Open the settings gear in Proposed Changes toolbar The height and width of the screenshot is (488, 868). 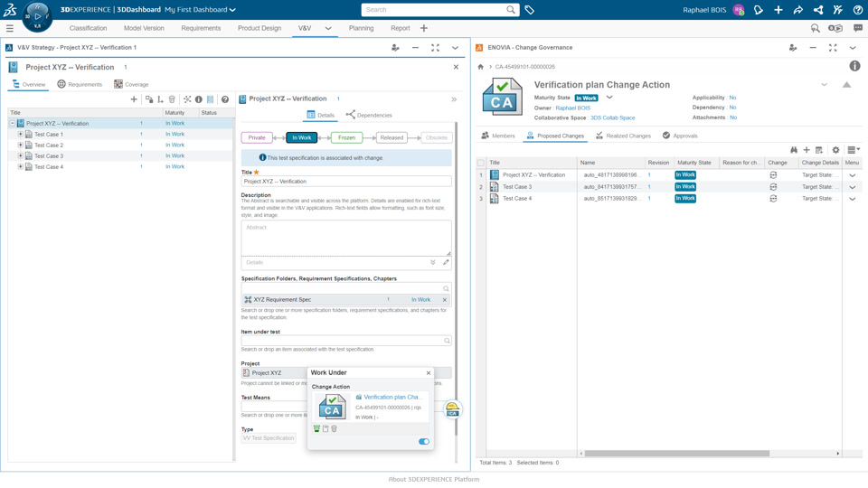click(x=835, y=150)
